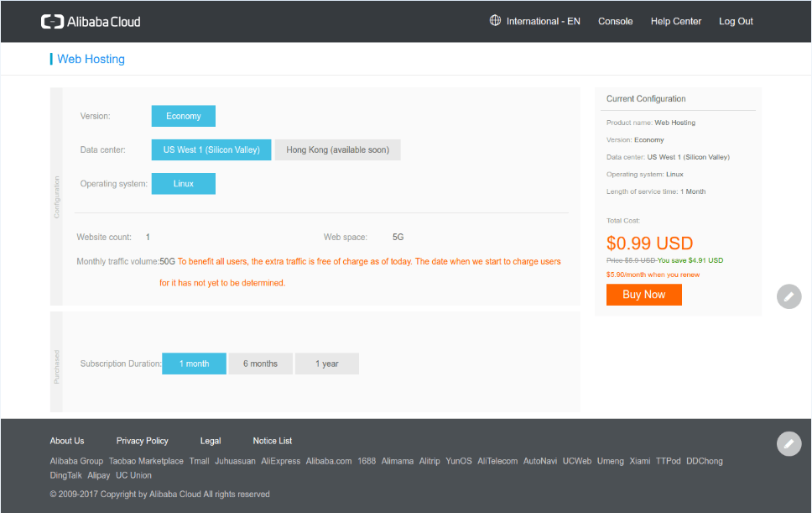Click "You save $4.91 USD" text
This screenshot has width=812, height=513.
tap(690, 260)
